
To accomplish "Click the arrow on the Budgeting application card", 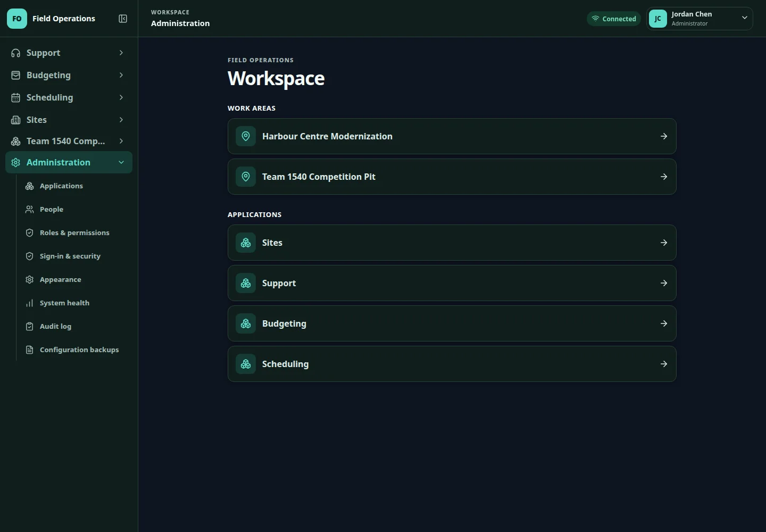I will [x=664, y=323].
